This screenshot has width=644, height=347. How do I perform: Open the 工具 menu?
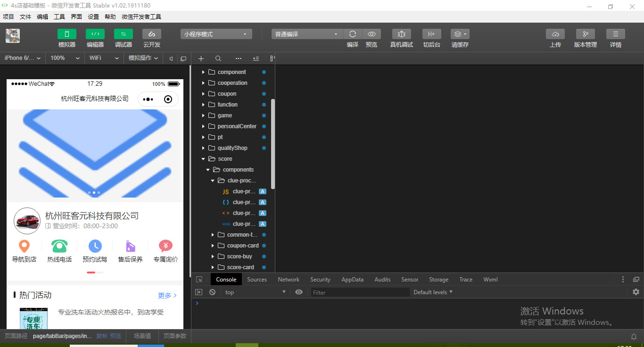59,17
